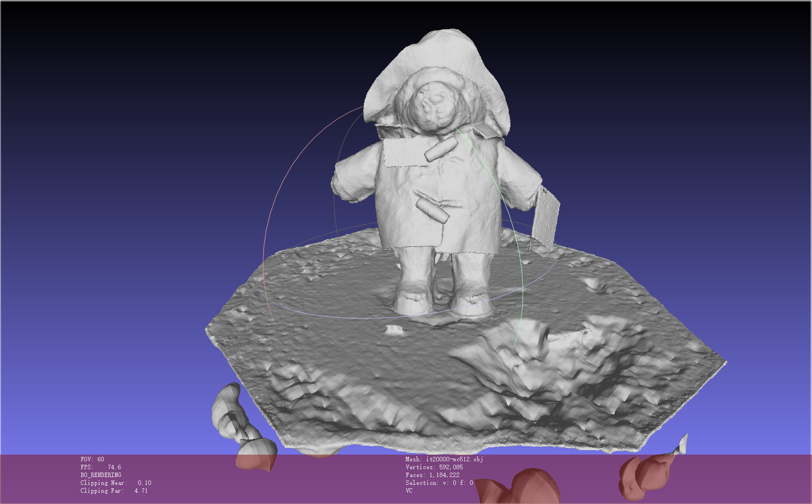
Task: Click the "BO_RENDERING" label
Action: click(101, 475)
